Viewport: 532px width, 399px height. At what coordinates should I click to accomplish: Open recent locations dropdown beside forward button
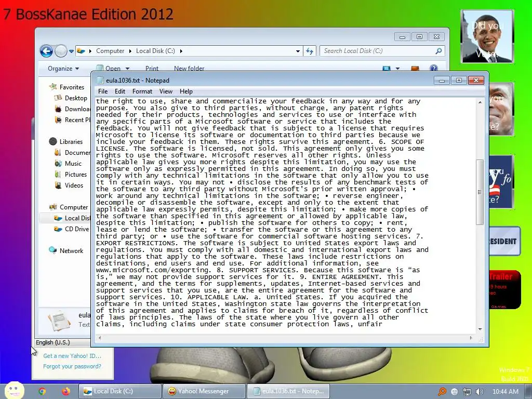pos(71,51)
